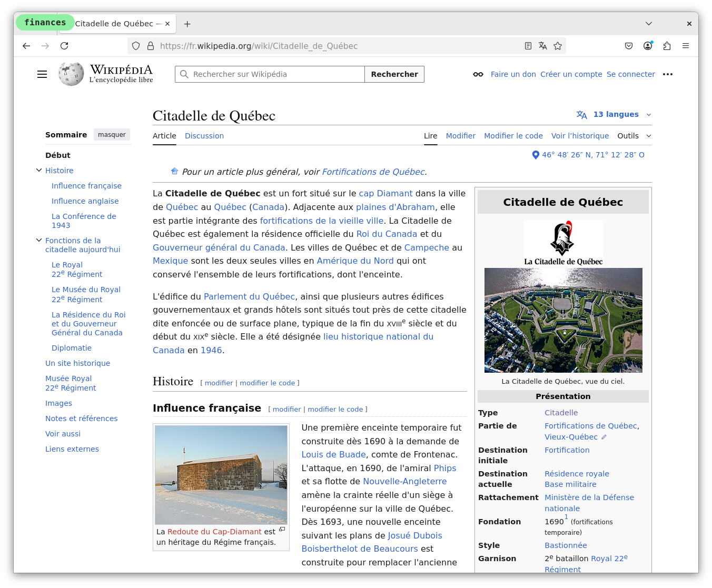
Task: Toggle reader view icon in address bar
Action: click(x=528, y=46)
